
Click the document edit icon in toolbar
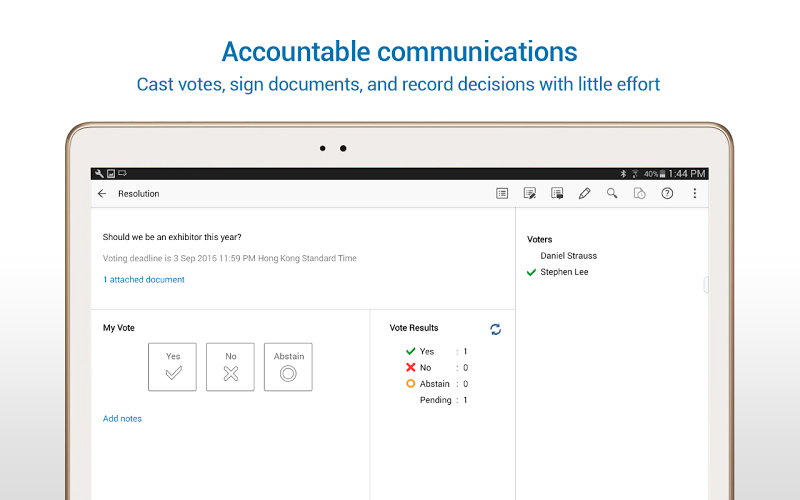coord(530,194)
